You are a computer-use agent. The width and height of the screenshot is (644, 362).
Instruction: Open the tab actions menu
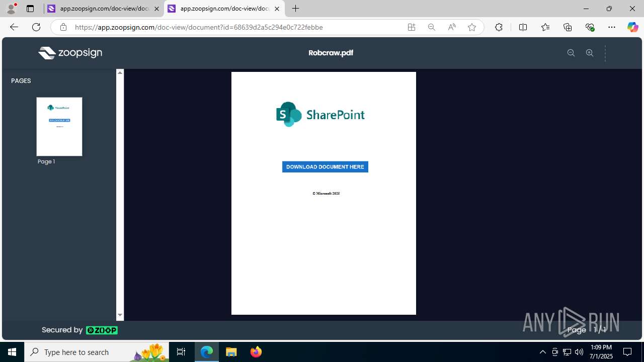[30, 9]
